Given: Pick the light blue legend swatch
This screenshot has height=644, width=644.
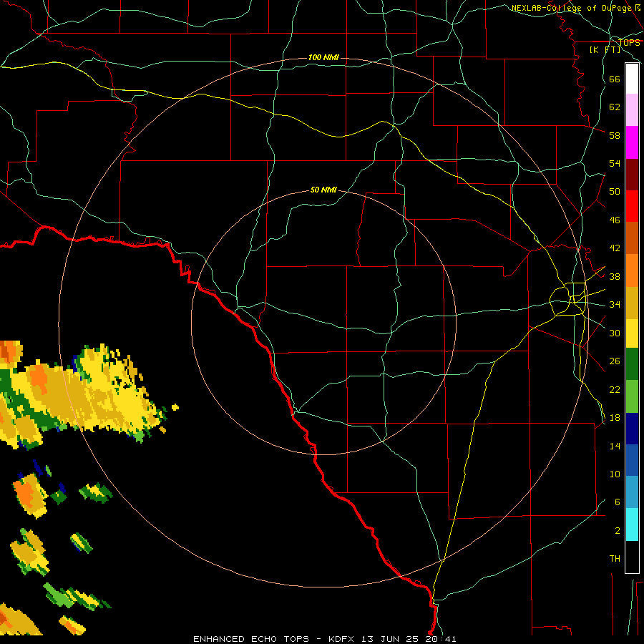Looking at the screenshot, I should (632, 492).
